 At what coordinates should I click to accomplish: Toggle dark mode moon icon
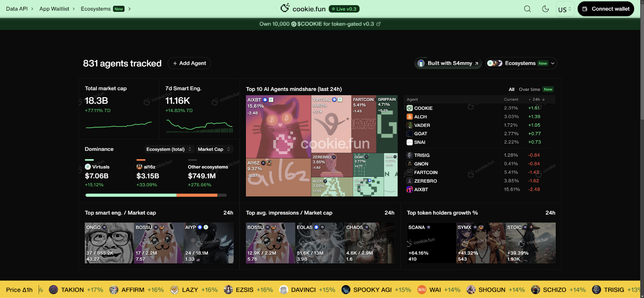coord(545,9)
